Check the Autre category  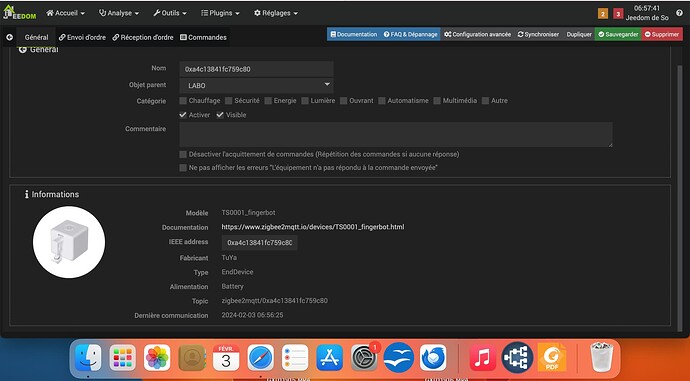pyautogui.click(x=485, y=101)
